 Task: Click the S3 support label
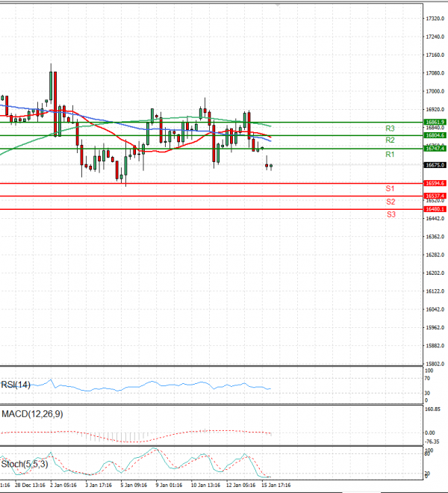[x=391, y=214]
